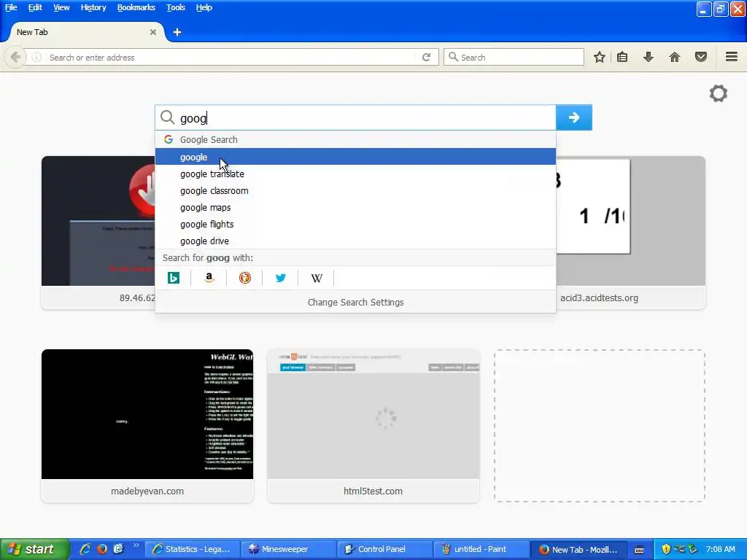The width and height of the screenshot is (747, 560).
Task: Click the Google Search header row
Action: point(355,139)
